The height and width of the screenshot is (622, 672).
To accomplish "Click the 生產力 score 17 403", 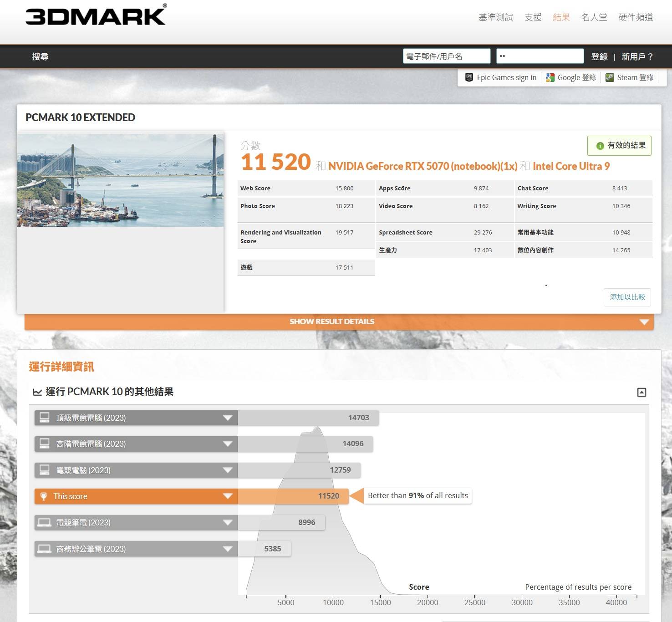I will click(483, 250).
